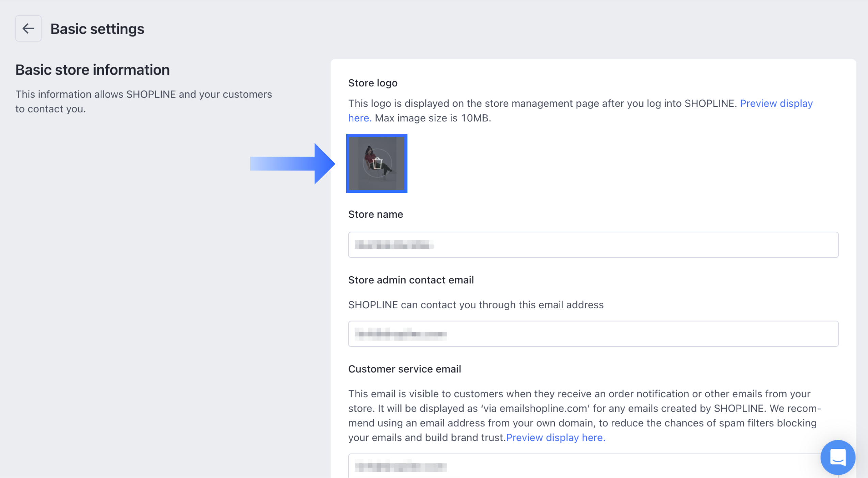The image size is (868, 478).
Task: Click the 'via emailshopline.com' description paragraph
Action: pyautogui.click(x=584, y=408)
